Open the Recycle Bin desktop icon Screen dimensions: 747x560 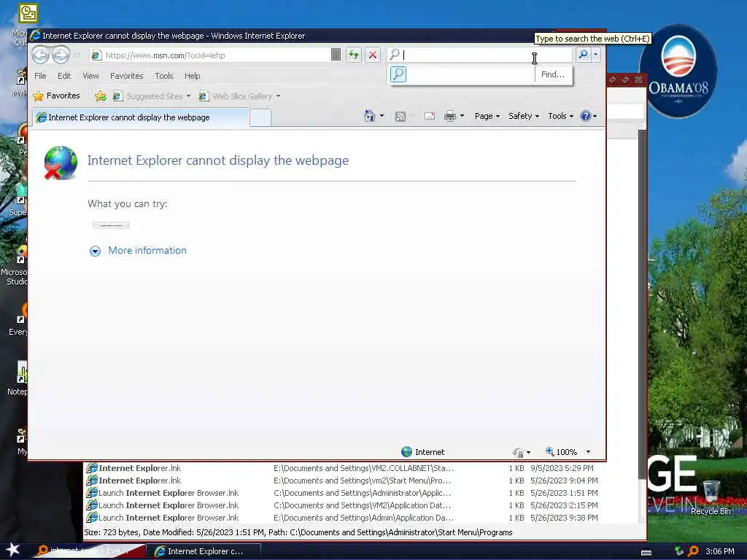(x=711, y=498)
